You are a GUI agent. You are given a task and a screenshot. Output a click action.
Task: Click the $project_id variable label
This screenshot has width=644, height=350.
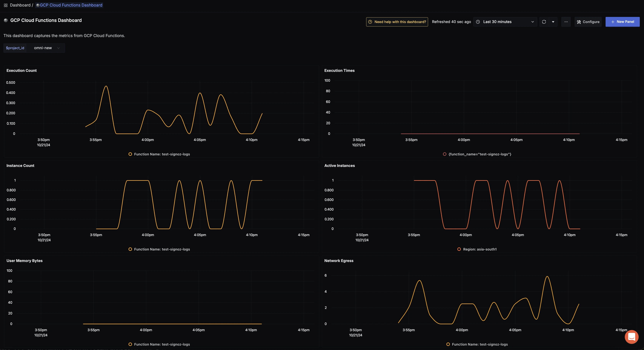click(x=15, y=48)
